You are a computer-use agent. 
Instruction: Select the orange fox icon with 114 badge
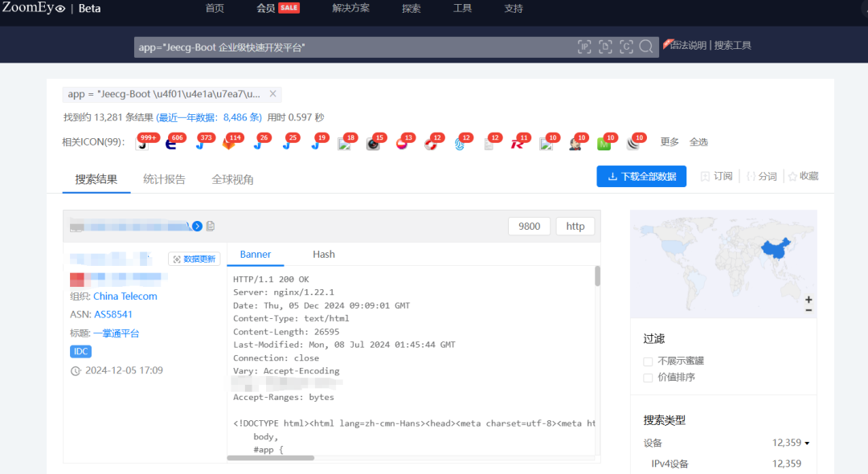(228, 145)
